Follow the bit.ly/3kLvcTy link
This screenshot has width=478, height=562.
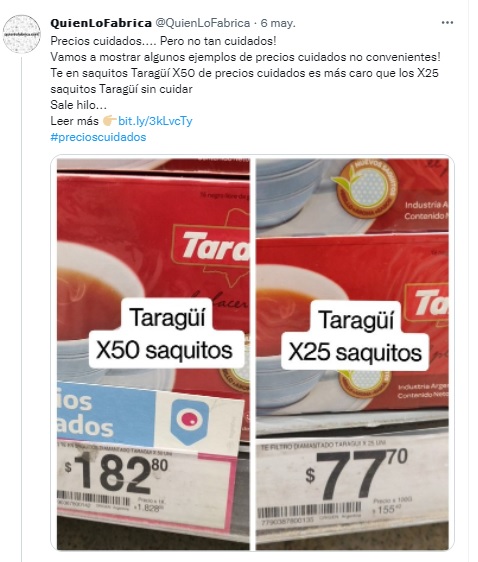pos(155,121)
